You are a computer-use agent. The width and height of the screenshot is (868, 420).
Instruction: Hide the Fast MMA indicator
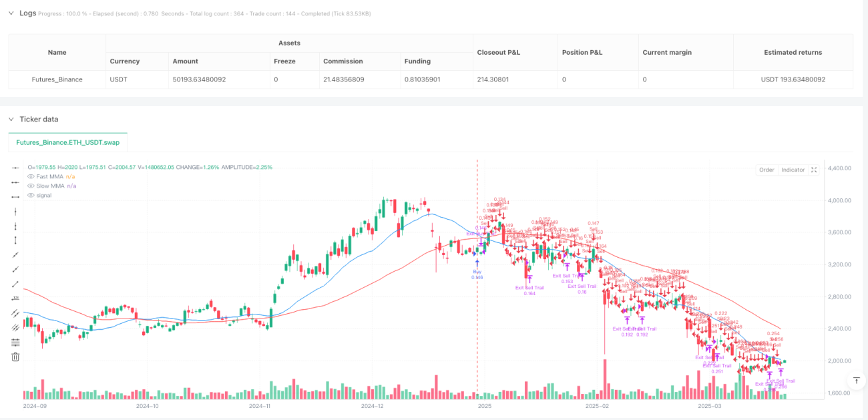[30, 176]
